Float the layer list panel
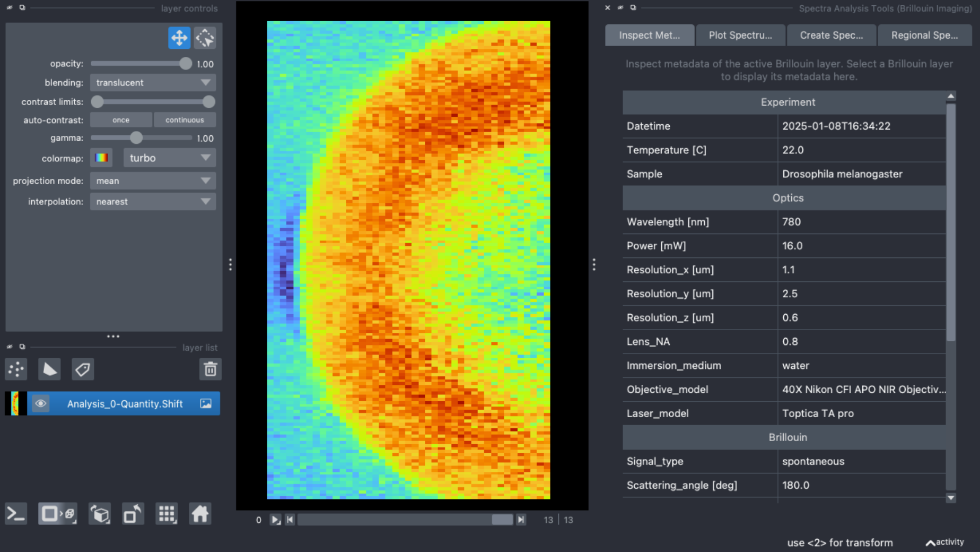The image size is (980, 552). [22, 347]
